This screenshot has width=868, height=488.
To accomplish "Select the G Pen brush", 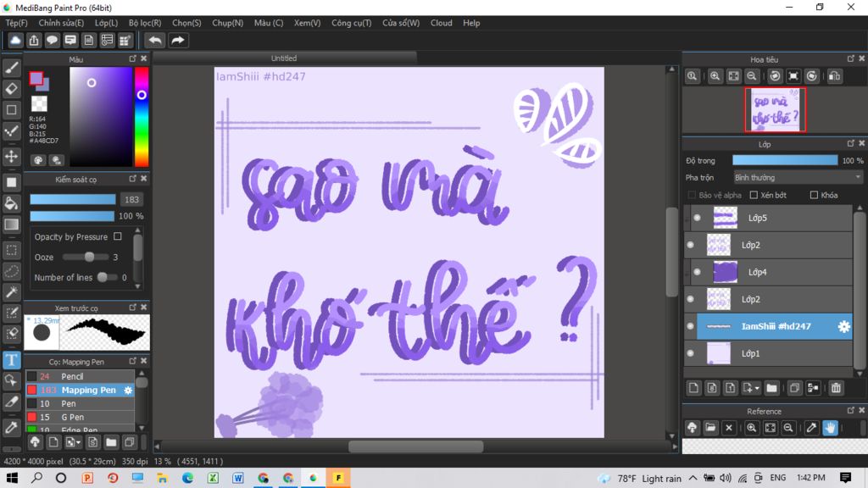I will coord(72,418).
